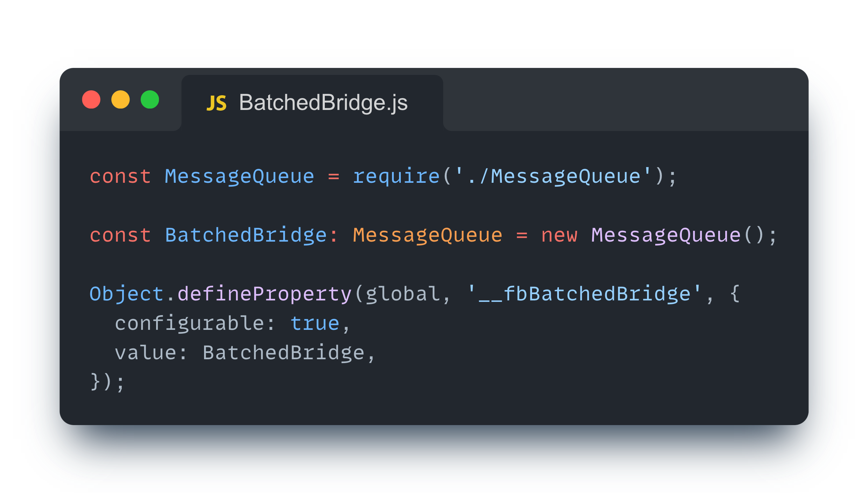
Task: Click the 'Object' identifier
Action: pos(126,294)
